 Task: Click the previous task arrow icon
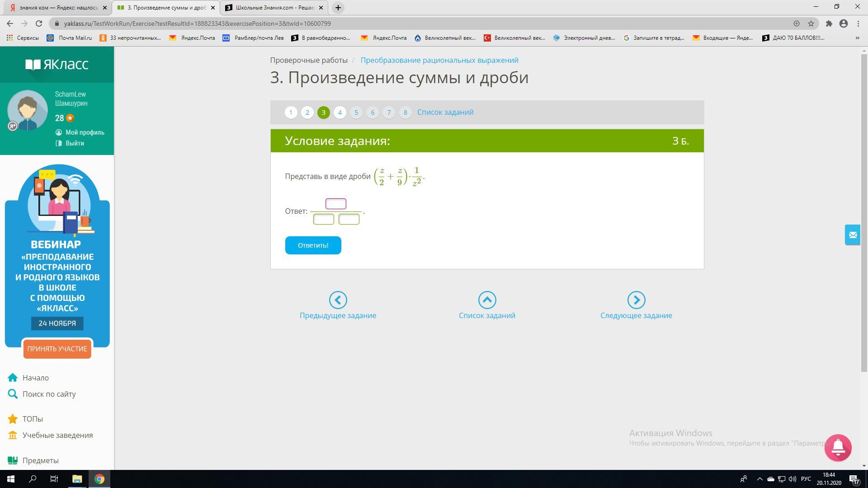click(338, 300)
